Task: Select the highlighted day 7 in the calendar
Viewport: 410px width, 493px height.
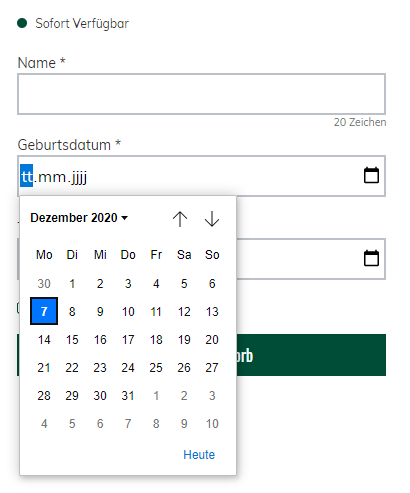Action: click(44, 311)
